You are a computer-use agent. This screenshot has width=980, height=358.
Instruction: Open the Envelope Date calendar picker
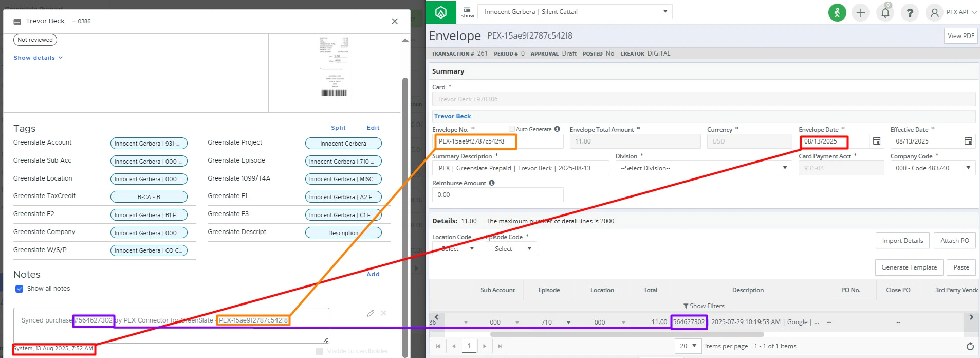(877, 141)
